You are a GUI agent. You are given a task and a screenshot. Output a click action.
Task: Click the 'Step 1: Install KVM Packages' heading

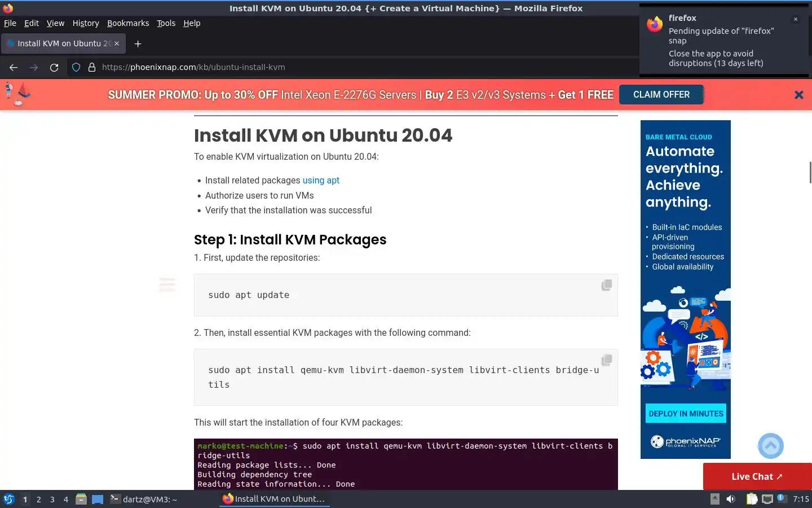290,240
